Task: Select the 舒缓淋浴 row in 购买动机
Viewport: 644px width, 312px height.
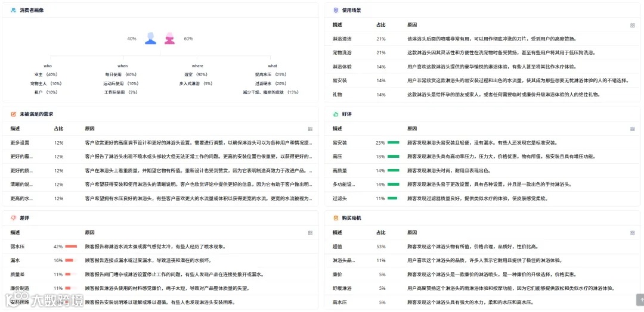Action: pyautogui.click(x=482, y=288)
